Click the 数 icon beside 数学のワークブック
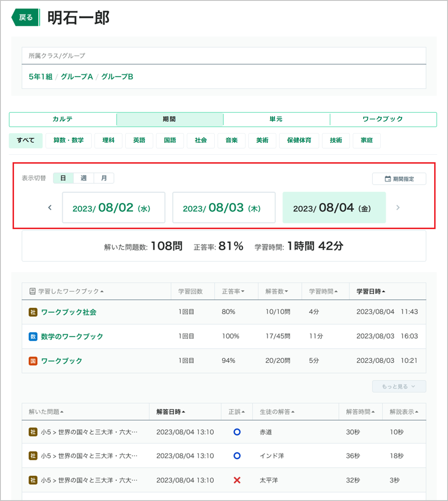 pos(33,337)
